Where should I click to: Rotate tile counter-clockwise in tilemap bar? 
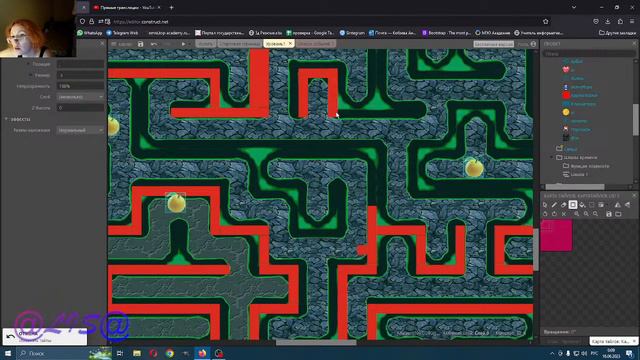click(545, 214)
